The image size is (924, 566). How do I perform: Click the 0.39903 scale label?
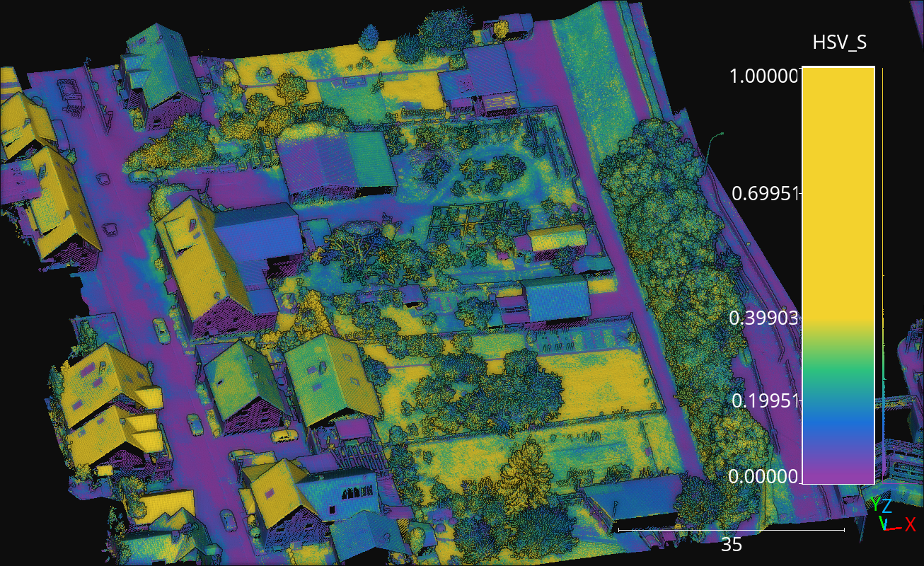[764, 318]
